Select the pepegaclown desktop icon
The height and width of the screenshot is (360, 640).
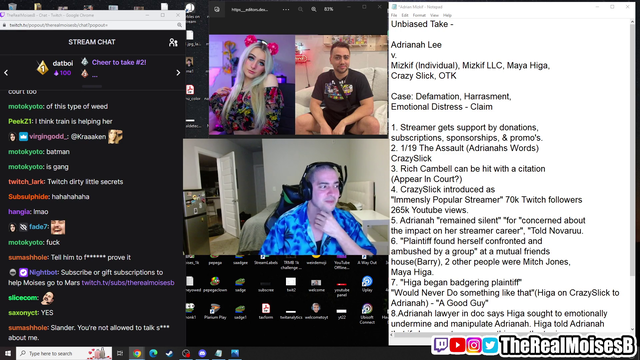[215, 284]
